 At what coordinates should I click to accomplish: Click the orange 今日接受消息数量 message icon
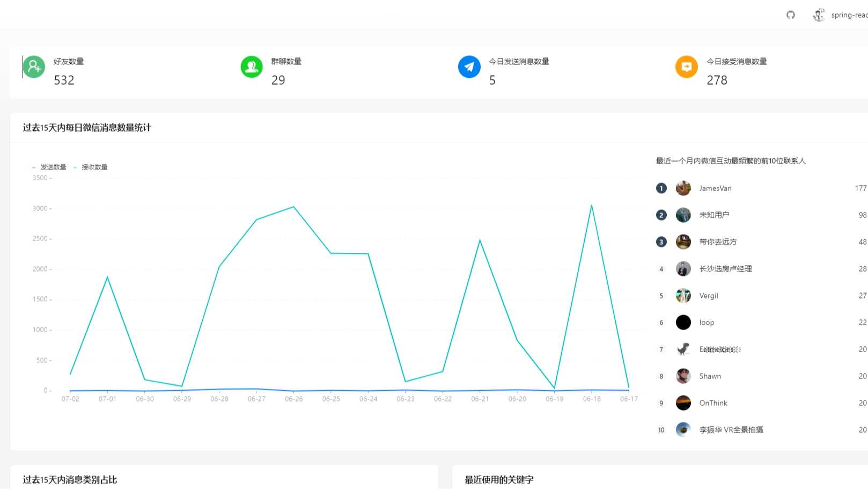pyautogui.click(x=687, y=67)
